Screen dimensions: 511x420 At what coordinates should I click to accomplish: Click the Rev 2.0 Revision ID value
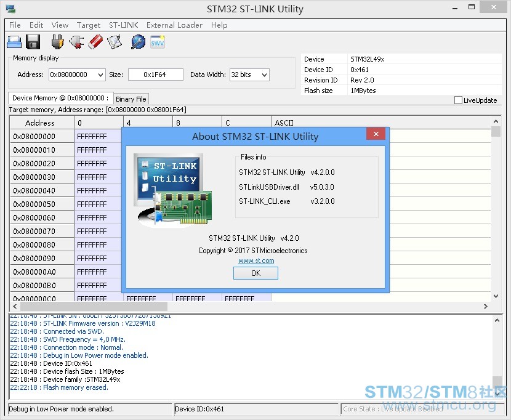click(x=362, y=80)
